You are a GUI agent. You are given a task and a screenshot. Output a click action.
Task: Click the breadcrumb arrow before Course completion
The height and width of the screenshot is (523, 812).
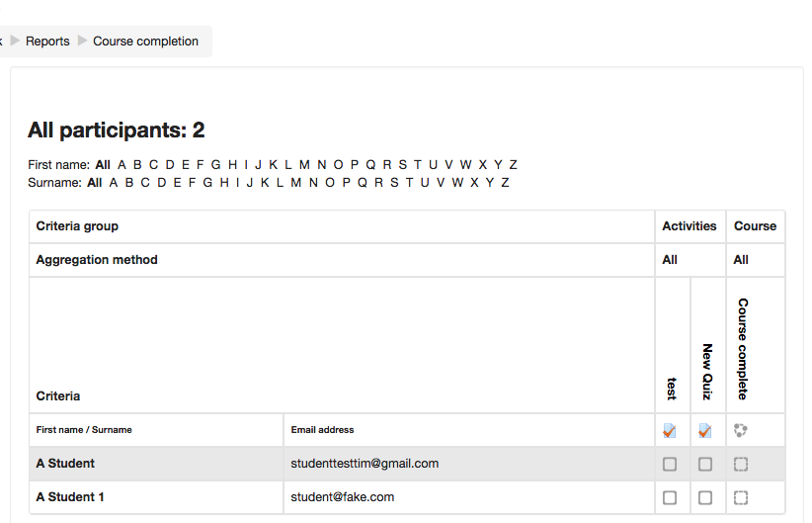click(82, 41)
